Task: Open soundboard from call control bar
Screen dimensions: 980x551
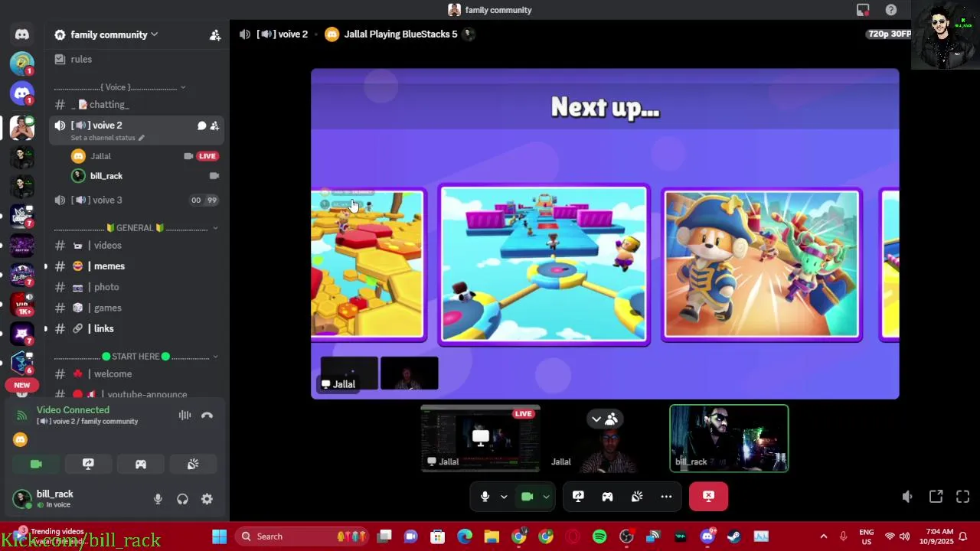Action: point(637,497)
